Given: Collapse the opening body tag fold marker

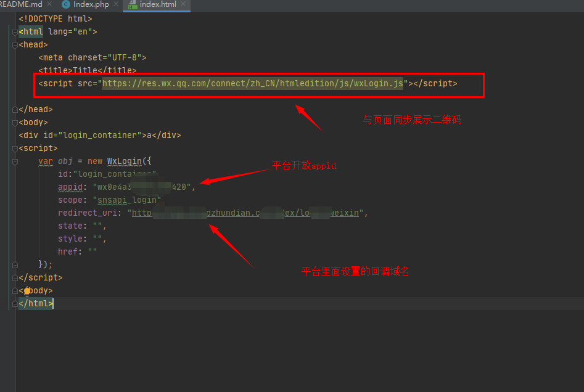Looking at the screenshot, I should [15, 123].
